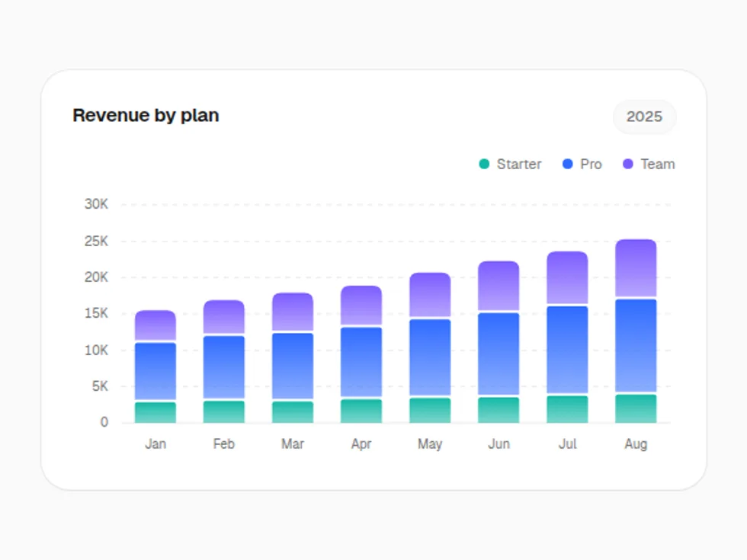Image resolution: width=747 pixels, height=560 pixels.
Task: Click the Aug Starter green segment
Action: point(636,408)
